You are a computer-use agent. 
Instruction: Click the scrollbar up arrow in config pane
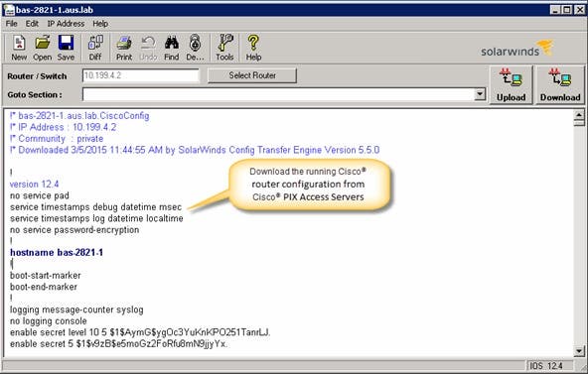(x=579, y=115)
